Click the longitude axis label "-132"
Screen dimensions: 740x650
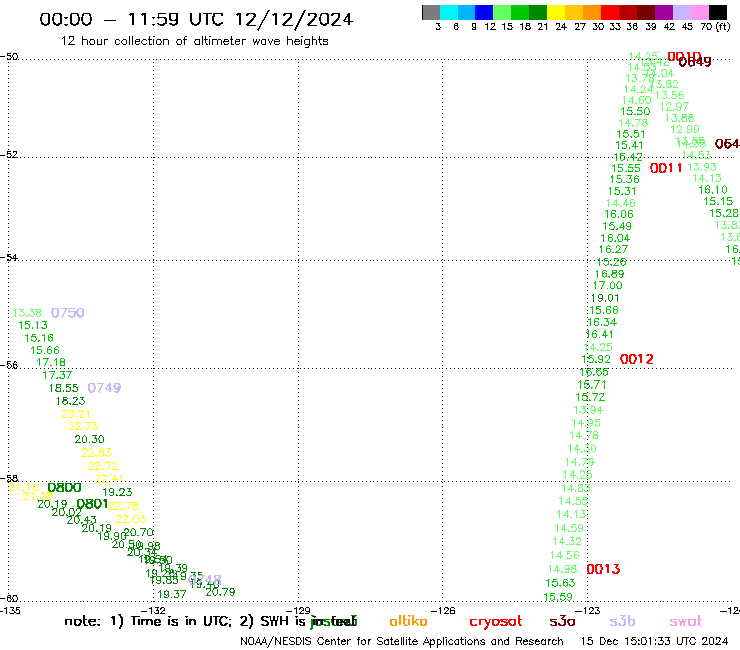click(153, 611)
